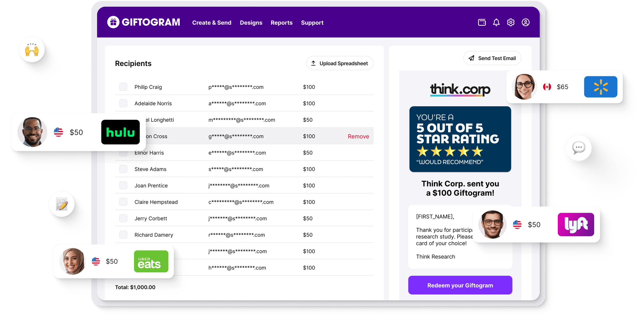Open the Designs menu
644x324 pixels.
[251, 23]
